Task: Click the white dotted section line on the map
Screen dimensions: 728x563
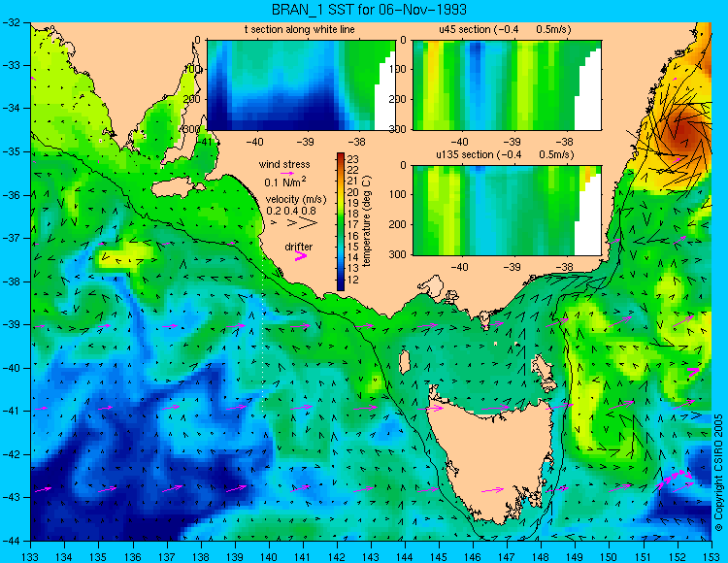Action: (x=263, y=333)
